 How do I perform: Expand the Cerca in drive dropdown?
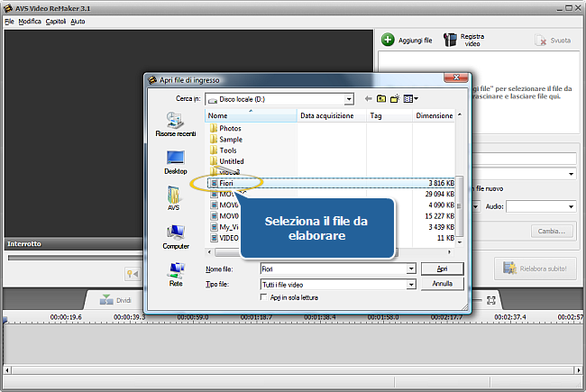click(349, 99)
